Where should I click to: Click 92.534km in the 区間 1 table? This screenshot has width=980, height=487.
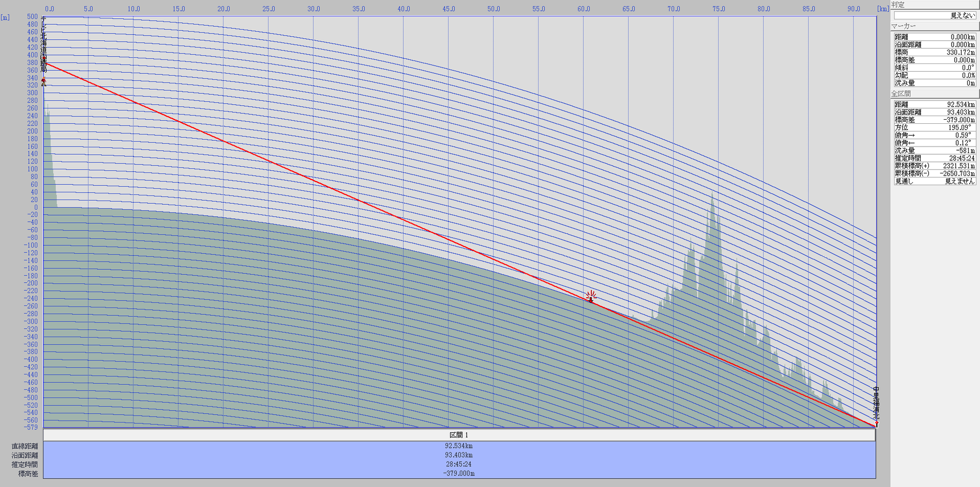coord(459,446)
